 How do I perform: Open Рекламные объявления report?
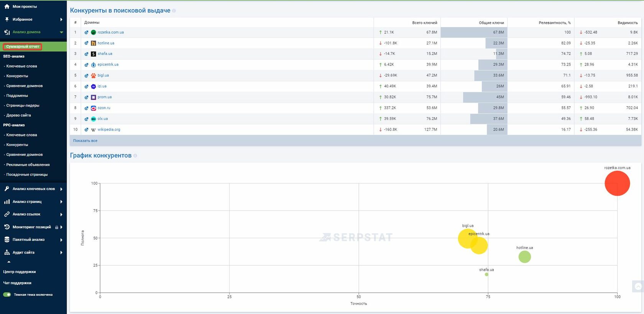pyautogui.click(x=28, y=165)
